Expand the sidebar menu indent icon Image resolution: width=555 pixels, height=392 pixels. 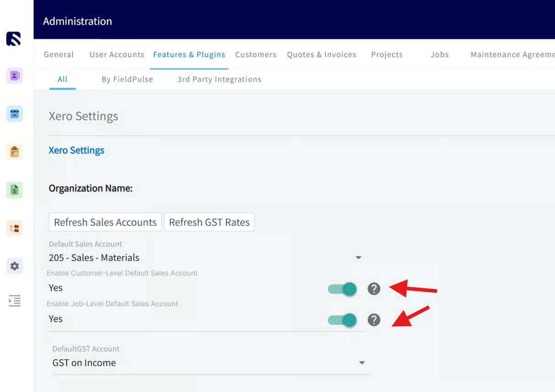pyautogui.click(x=15, y=301)
